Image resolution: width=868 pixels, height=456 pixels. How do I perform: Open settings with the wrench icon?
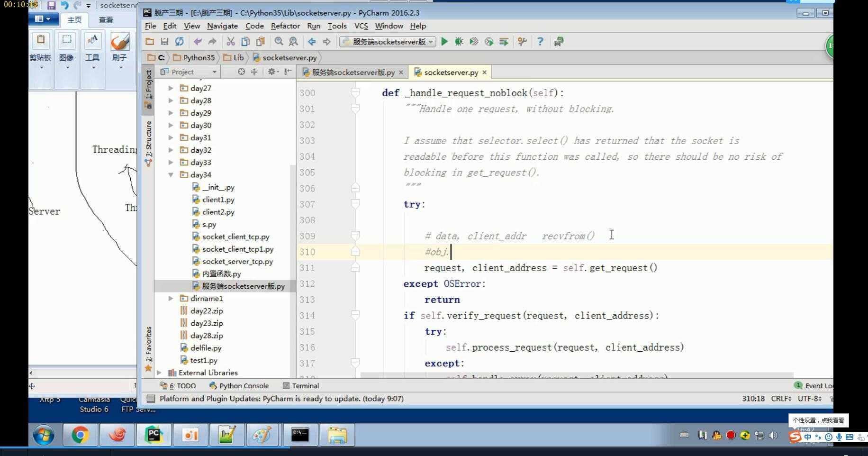(x=522, y=42)
